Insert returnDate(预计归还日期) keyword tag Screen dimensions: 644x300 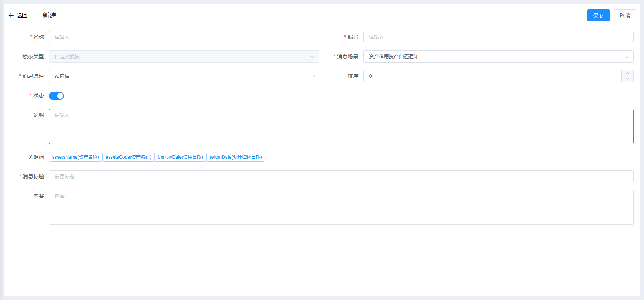click(x=236, y=157)
